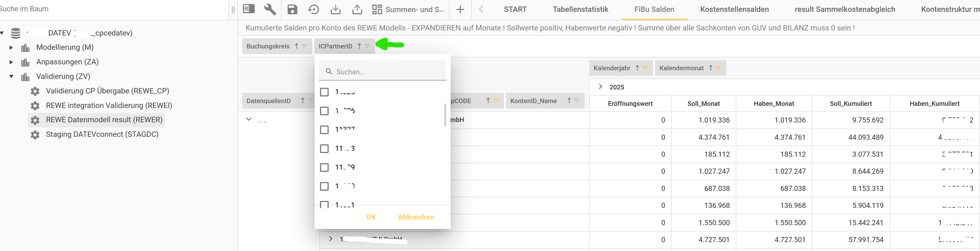
Task: Click sort arrow on Buchungskreis field
Action: point(296,46)
